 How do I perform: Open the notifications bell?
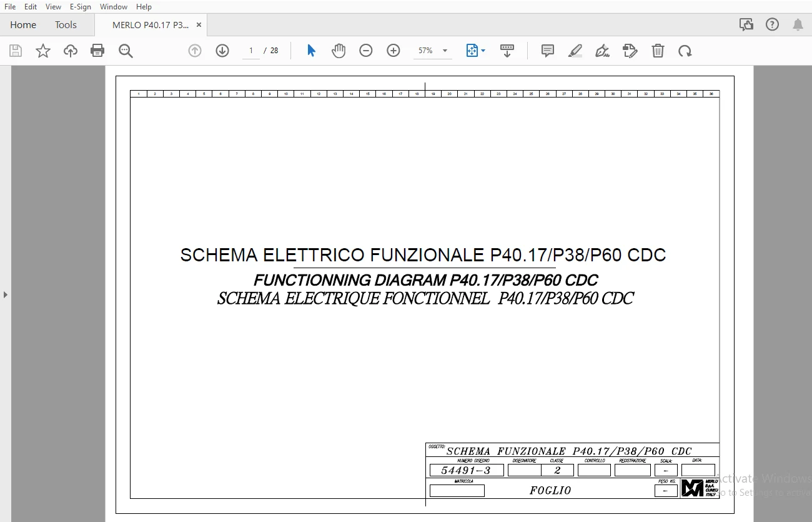tap(798, 24)
